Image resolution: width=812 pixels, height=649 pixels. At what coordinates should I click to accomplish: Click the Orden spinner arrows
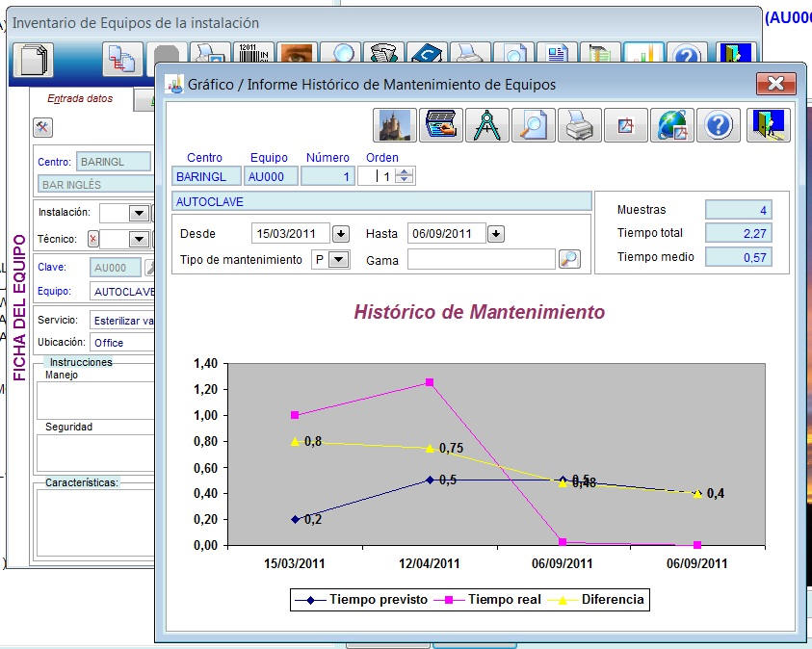click(x=404, y=176)
